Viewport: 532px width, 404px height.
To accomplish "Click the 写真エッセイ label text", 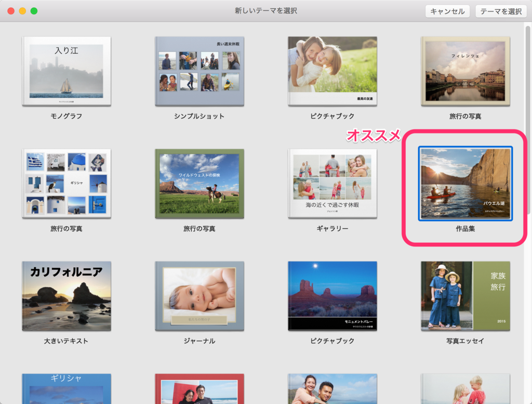I will pyautogui.click(x=465, y=341).
